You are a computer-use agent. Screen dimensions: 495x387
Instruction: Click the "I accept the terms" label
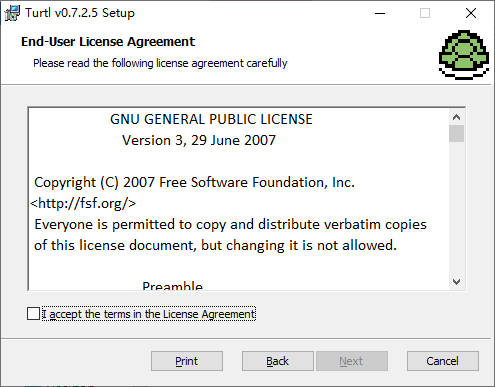(149, 314)
